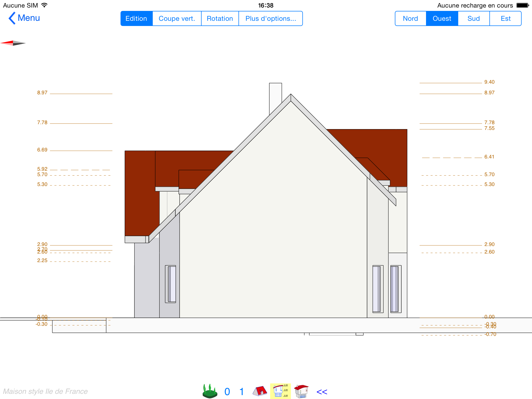Select the Edition mode tab

[x=136, y=18]
